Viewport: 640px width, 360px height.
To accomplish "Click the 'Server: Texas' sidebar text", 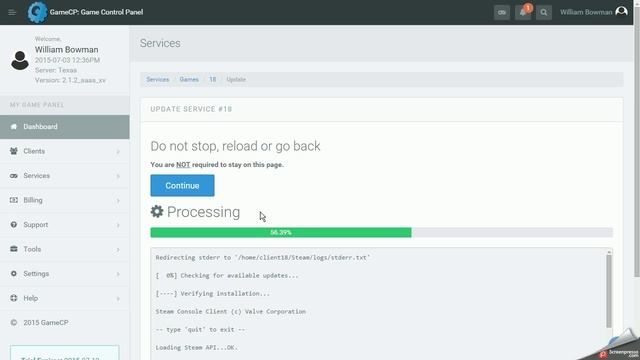I will click(x=56, y=70).
